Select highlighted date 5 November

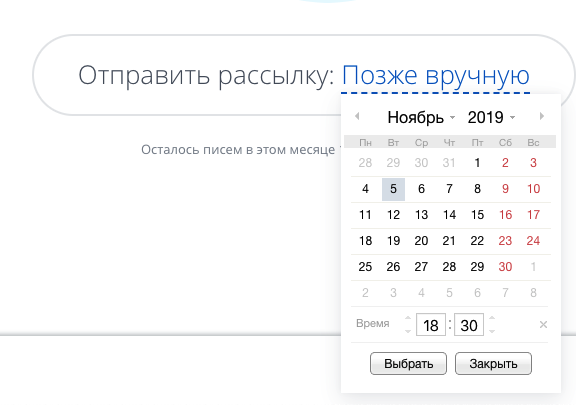393,189
